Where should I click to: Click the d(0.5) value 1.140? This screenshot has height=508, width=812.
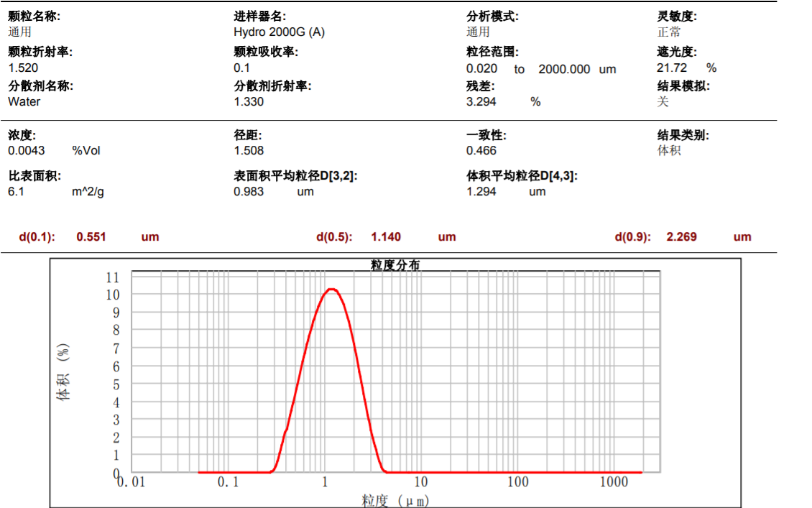[386, 236]
